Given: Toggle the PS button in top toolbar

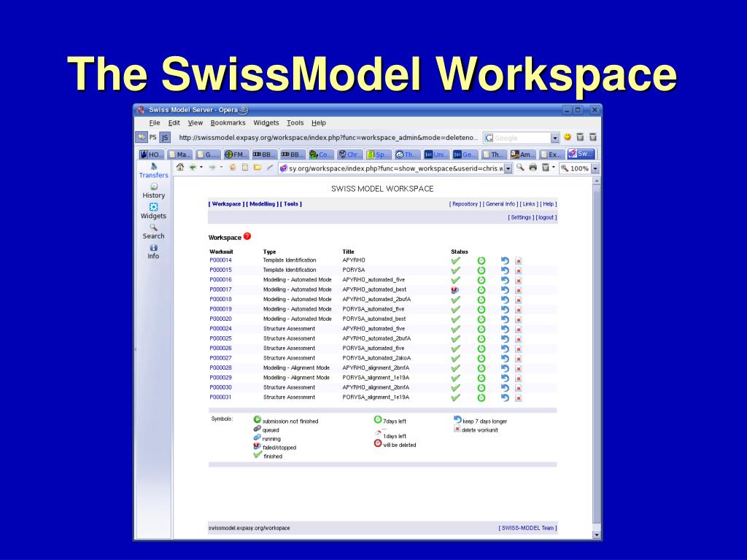Looking at the screenshot, I should click(x=153, y=137).
